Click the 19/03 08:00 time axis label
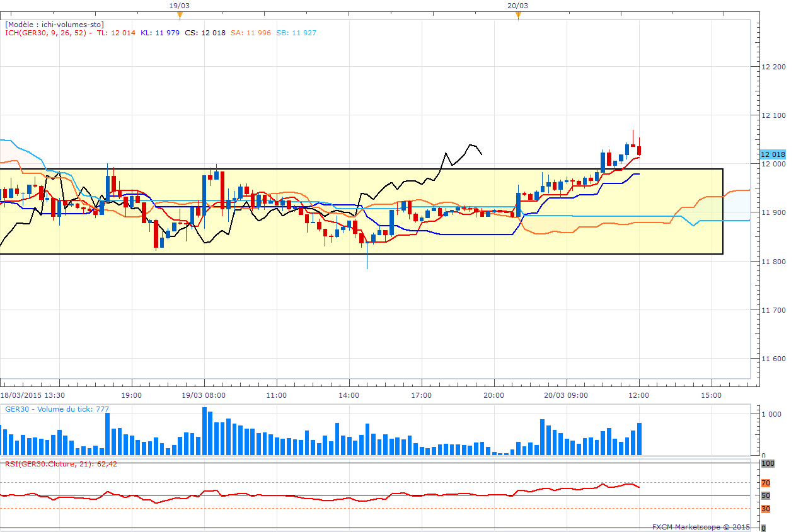Image resolution: width=796 pixels, height=532 pixels. [x=204, y=395]
